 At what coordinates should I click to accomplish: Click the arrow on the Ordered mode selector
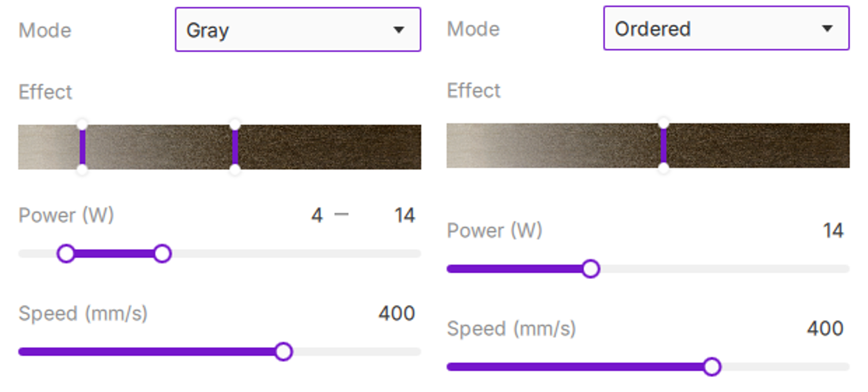(827, 29)
